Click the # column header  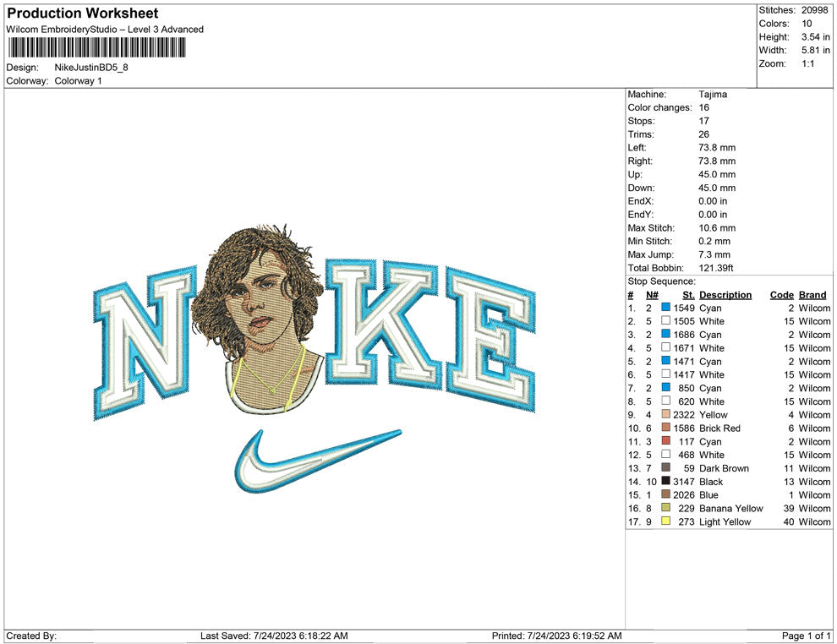tap(631, 295)
